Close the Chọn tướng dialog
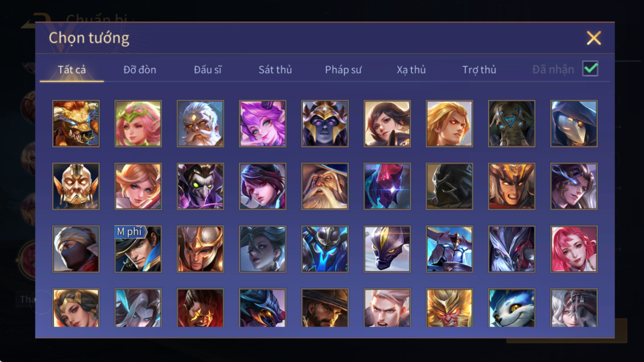 594,38
